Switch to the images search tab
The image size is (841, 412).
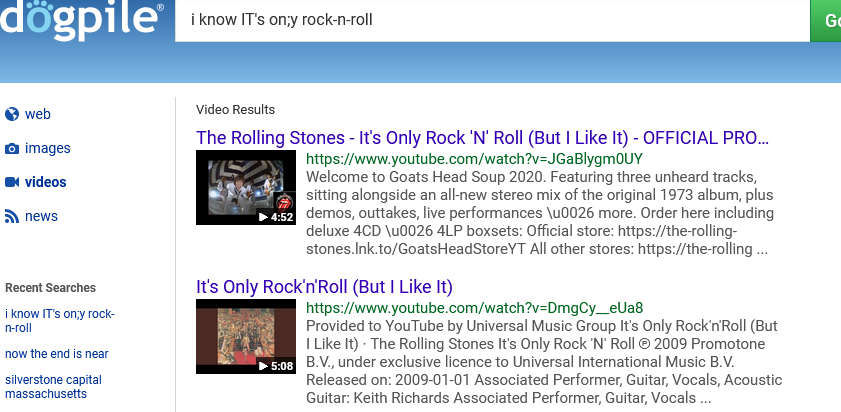[47, 148]
